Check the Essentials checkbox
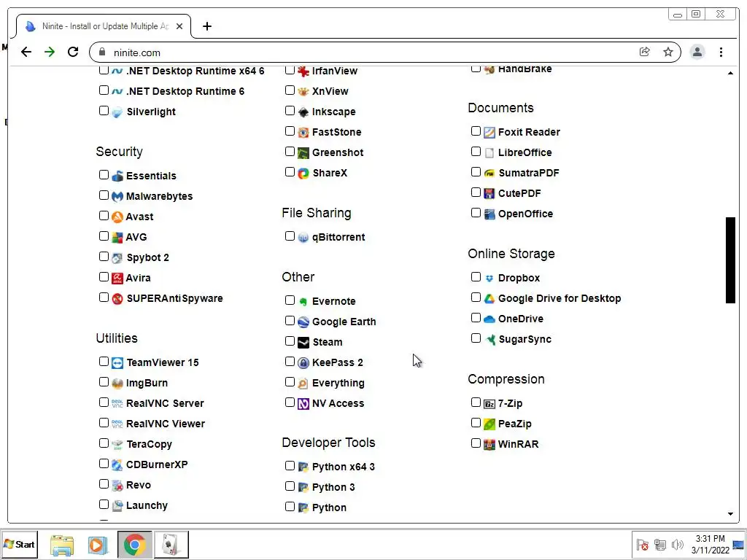 pos(104,175)
